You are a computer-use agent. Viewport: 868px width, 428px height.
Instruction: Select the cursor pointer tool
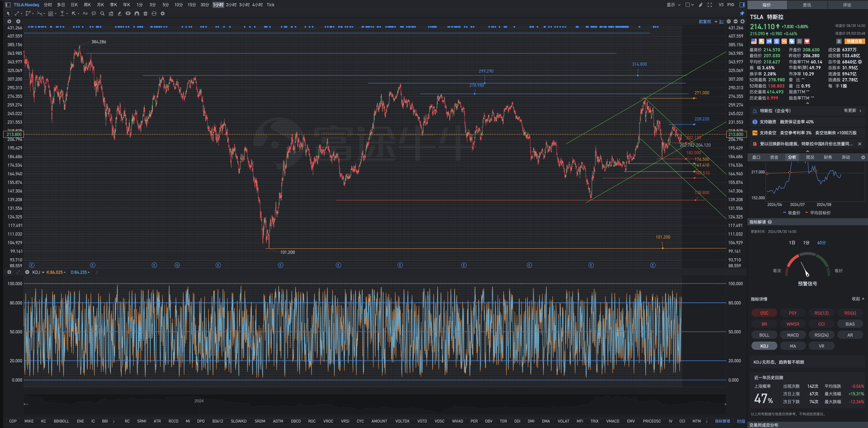click(8, 13)
